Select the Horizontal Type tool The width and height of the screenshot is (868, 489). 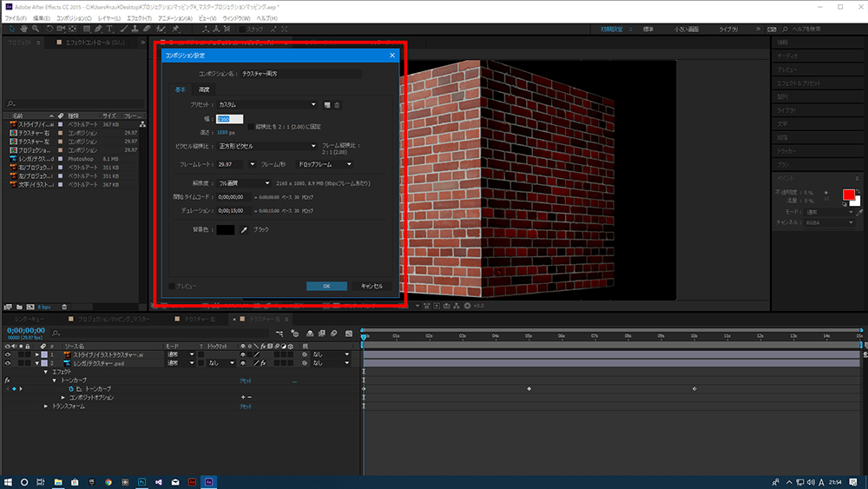tap(108, 29)
